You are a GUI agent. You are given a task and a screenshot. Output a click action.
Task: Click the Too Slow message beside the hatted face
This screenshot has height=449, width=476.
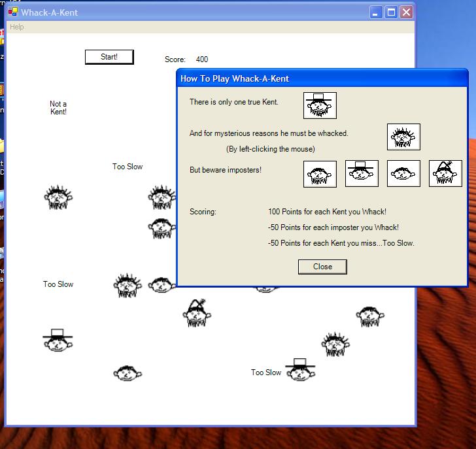pyautogui.click(x=266, y=373)
